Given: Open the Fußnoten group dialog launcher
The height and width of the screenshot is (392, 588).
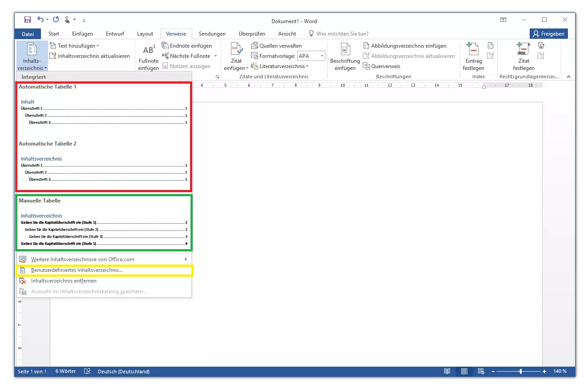Looking at the screenshot, I should (x=218, y=77).
